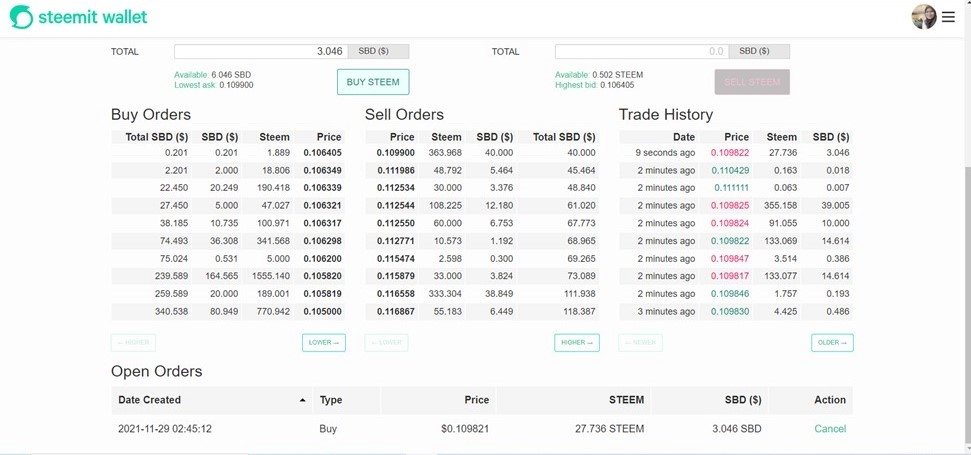Select sell order priced 0.112771

click(x=482, y=241)
